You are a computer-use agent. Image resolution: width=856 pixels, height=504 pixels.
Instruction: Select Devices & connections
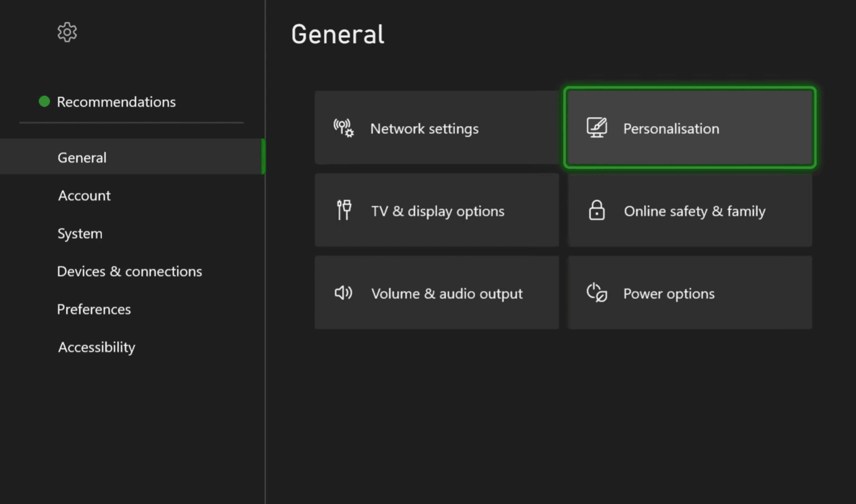129,271
